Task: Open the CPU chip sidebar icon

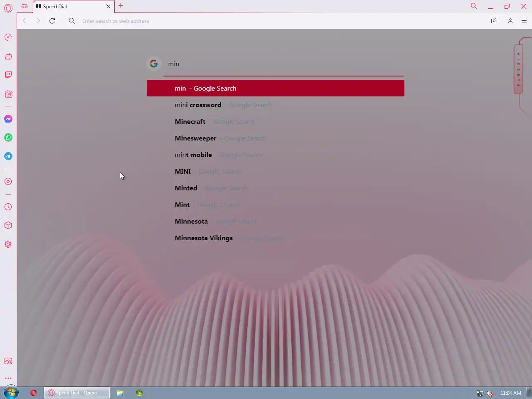Action: [x=8, y=94]
